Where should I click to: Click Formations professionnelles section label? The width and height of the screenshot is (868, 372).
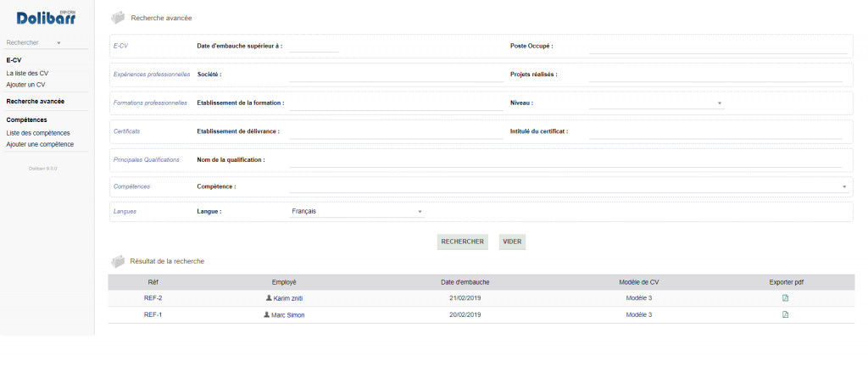pos(150,103)
